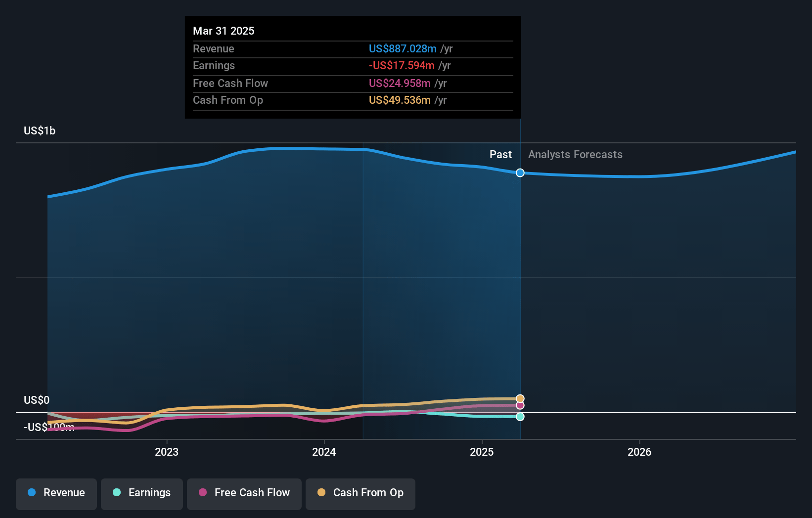The height and width of the screenshot is (518, 812).
Task: Select the 2025 x-axis label
Action: 482,452
